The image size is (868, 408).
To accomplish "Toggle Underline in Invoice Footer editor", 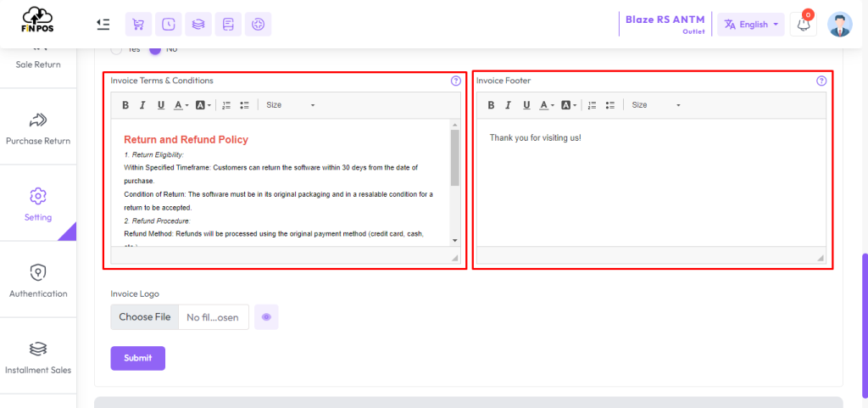I will [526, 105].
